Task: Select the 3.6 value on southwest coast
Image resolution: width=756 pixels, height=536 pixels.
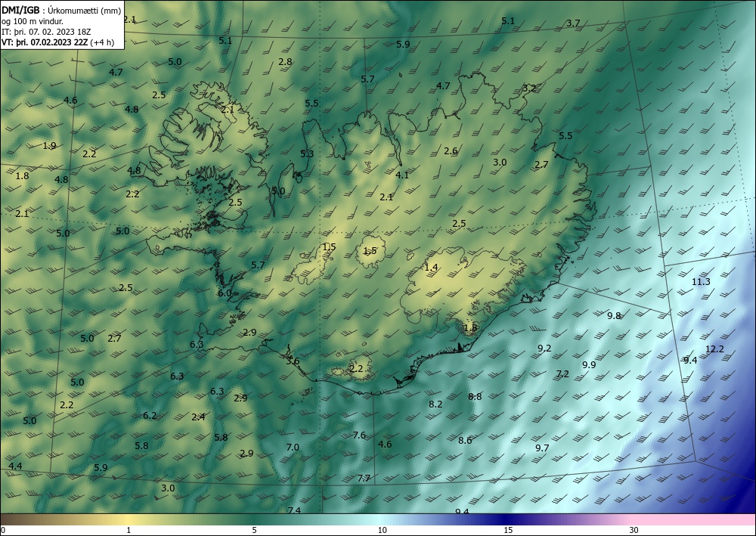Action: (293, 361)
